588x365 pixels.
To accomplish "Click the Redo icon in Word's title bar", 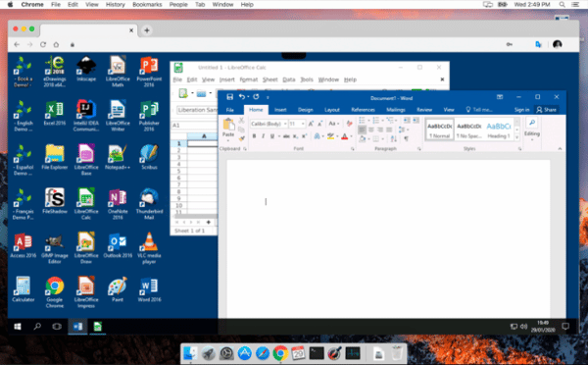I will (256, 97).
